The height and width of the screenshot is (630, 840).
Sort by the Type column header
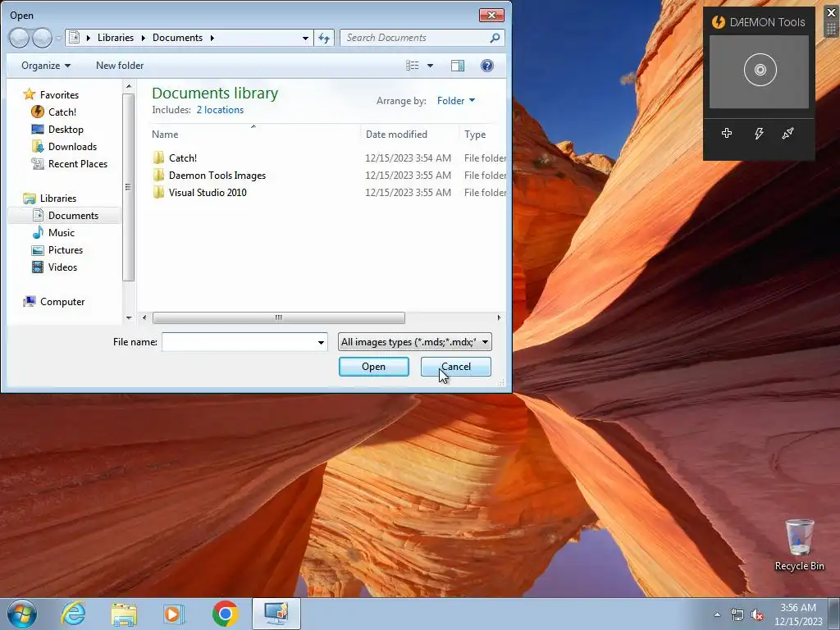(x=475, y=135)
